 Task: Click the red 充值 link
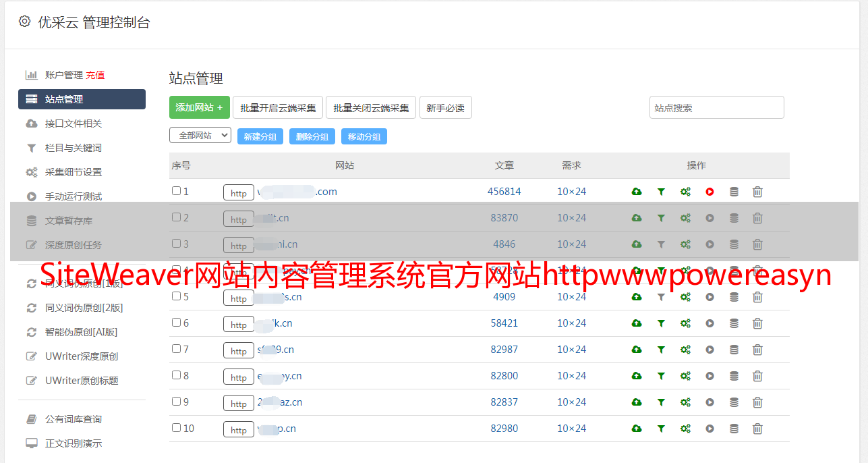pos(95,75)
